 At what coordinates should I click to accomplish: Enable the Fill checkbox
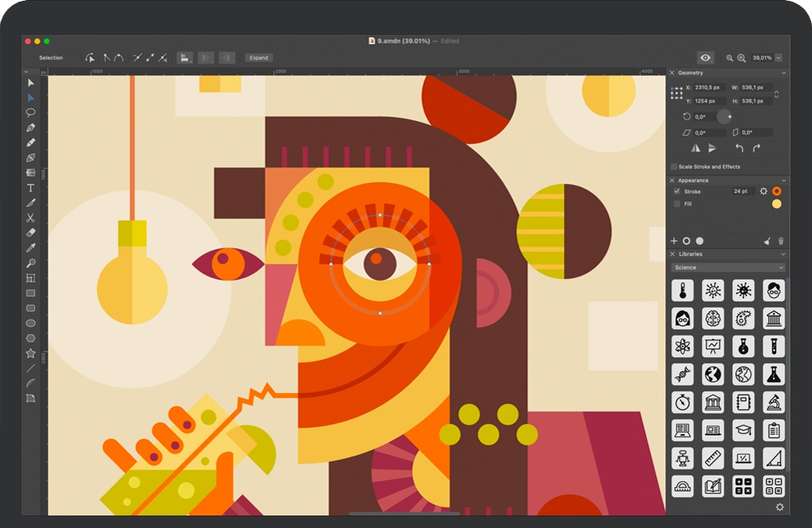click(x=676, y=203)
